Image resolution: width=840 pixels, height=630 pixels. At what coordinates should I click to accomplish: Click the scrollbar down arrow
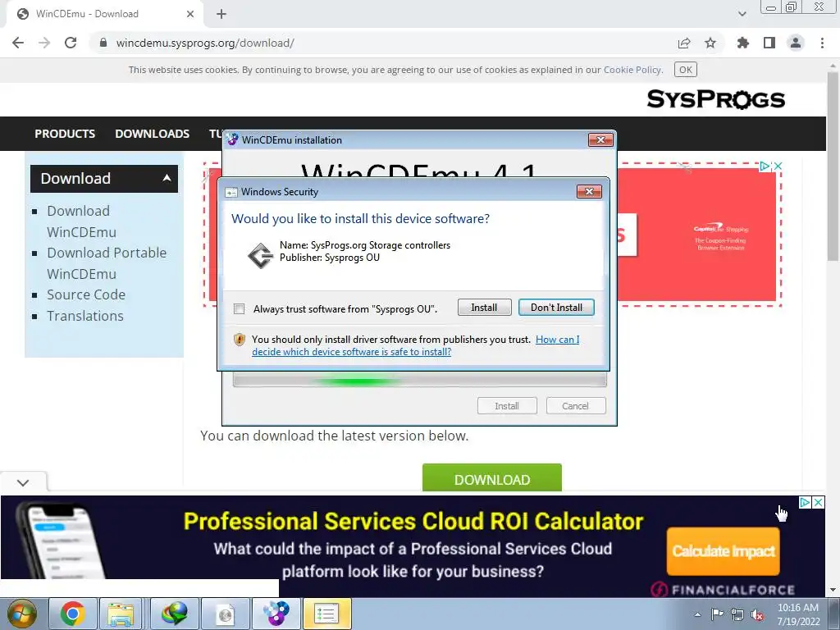(833, 591)
